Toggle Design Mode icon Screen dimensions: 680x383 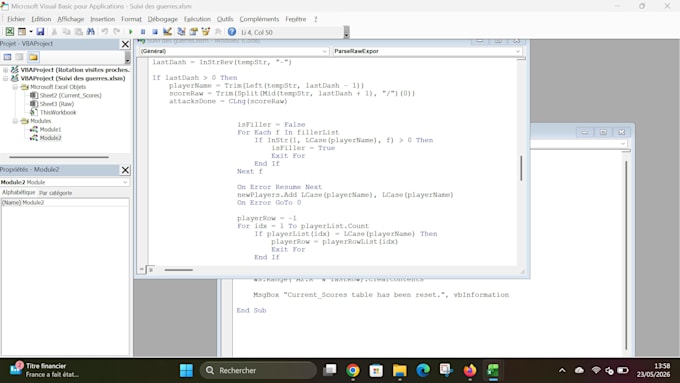point(167,32)
